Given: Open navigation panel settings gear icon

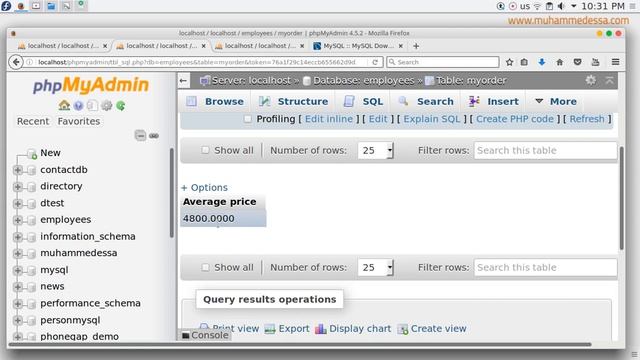Looking at the screenshot, I should (x=107, y=106).
